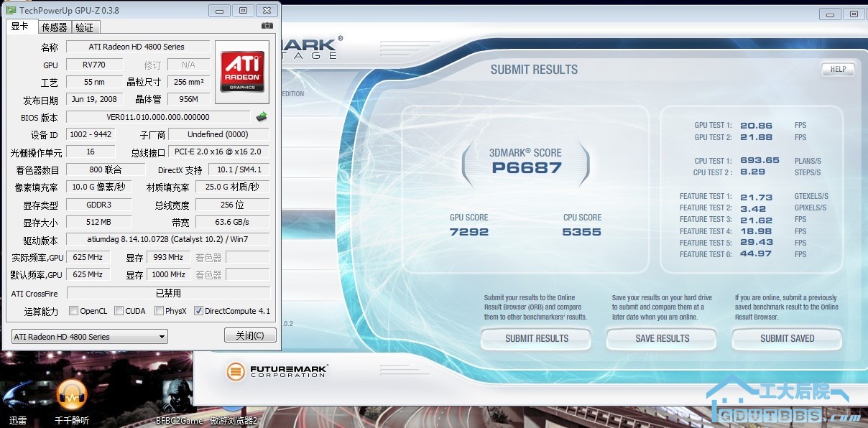This screenshot has width=868, height=428.
Task: Click the SAVE RESULTS button
Action: coord(662,338)
